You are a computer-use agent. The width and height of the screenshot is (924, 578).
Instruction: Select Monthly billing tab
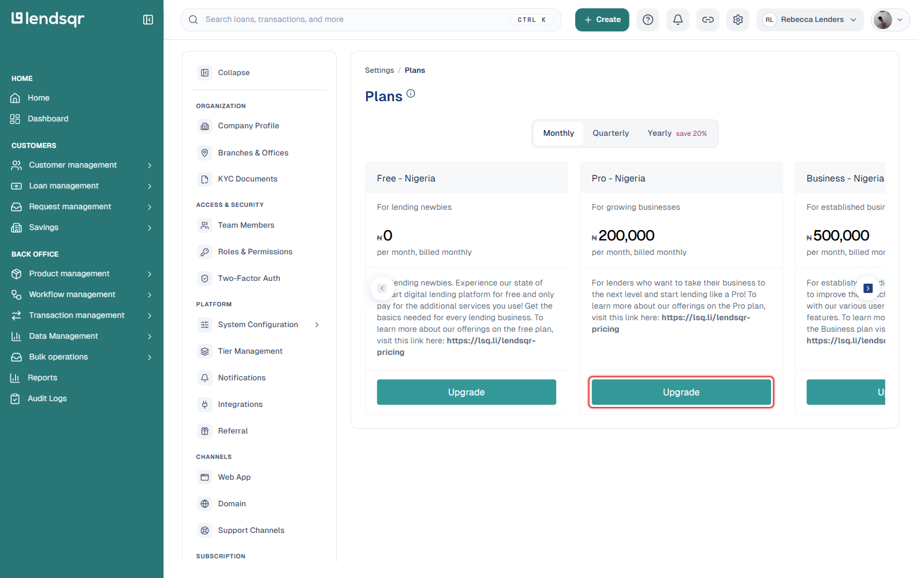click(x=558, y=134)
